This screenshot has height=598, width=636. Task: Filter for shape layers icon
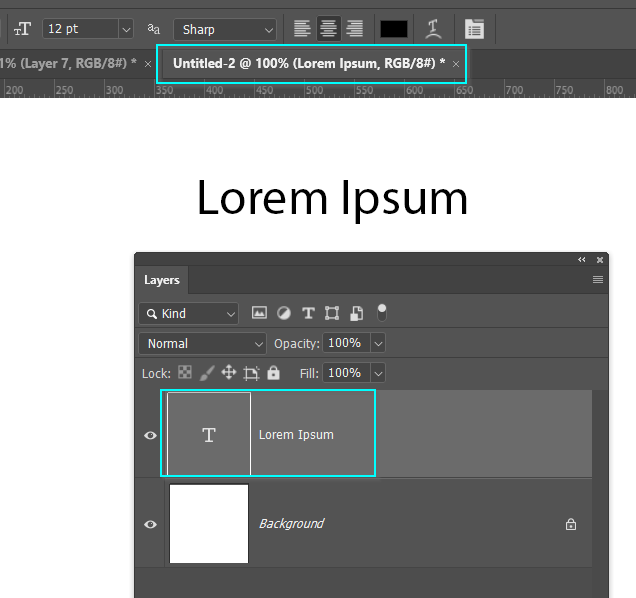click(332, 313)
